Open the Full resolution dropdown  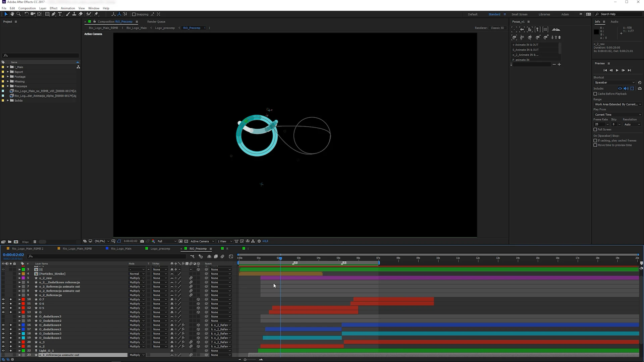tap(167, 241)
